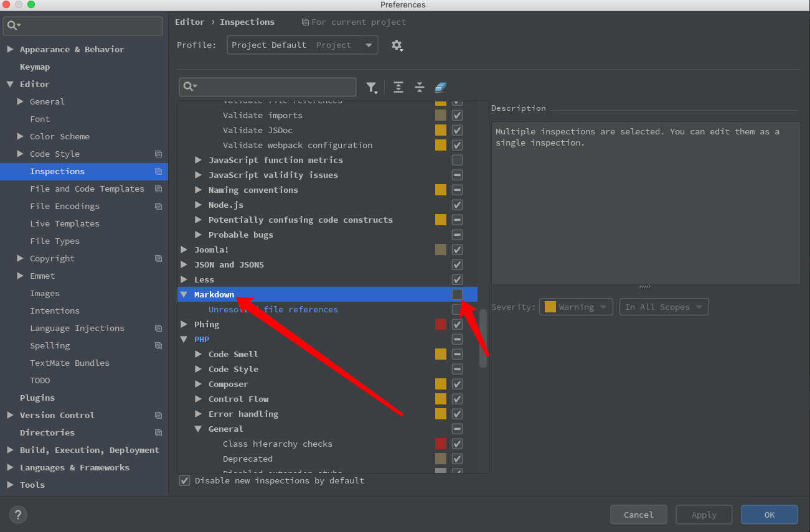The height and width of the screenshot is (532, 810).
Task: Click the Phing red severity color swatch
Action: [441, 324]
